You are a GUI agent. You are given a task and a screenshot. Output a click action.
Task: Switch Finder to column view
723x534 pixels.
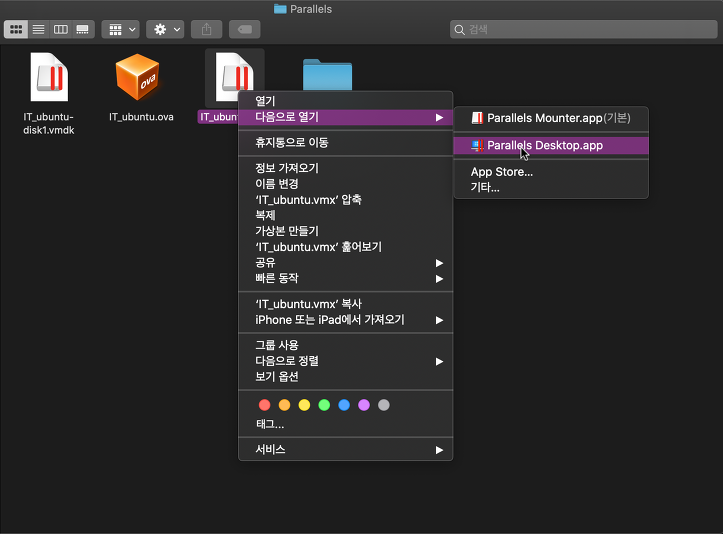61,30
